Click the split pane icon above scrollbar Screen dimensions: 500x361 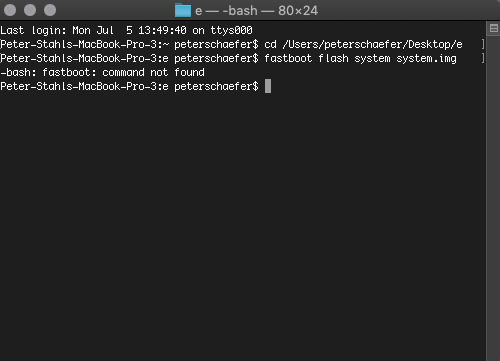click(x=494, y=28)
